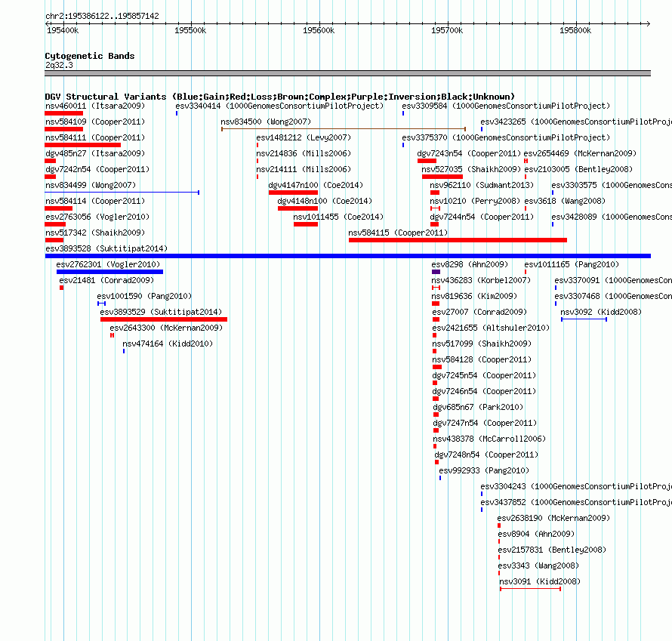Viewport: 672px width, 641px height.
Task: Select esv992933 (Pang2010) label
Action: (x=484, y=470)
